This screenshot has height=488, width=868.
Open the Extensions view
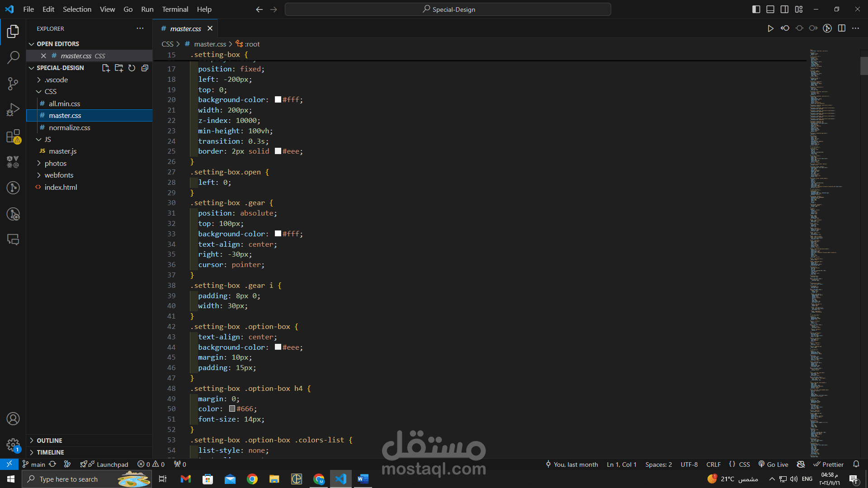[13, 136]
